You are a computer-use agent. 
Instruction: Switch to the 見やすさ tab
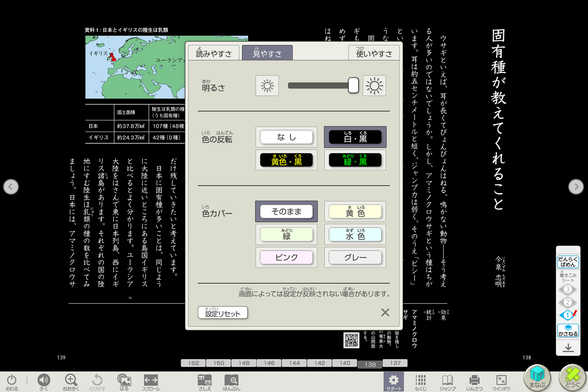click(267, 53)
